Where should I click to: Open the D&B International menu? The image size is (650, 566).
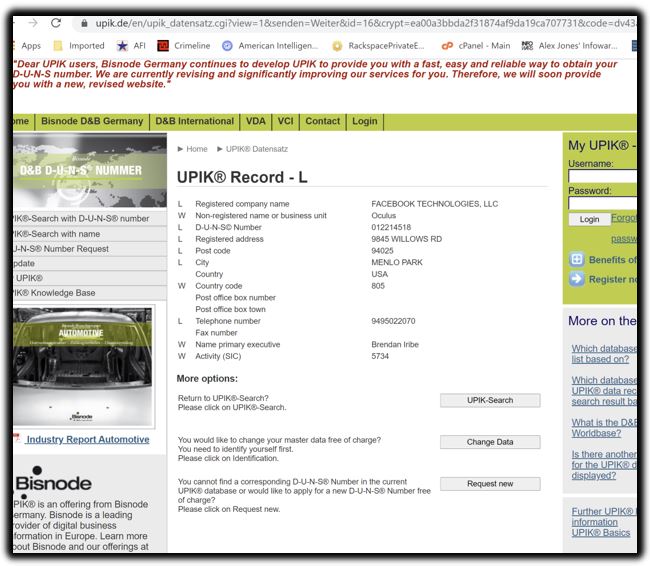194,121
